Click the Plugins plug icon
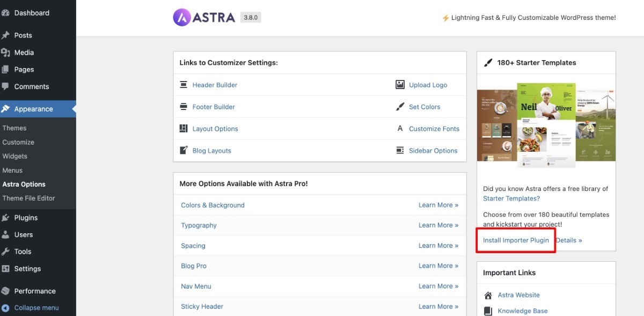The image size is (644, 316). tap(5, 218)
